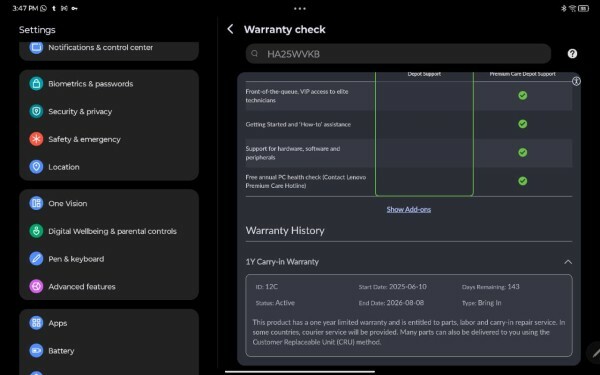Click Free annual PC health check text
Image resolution: width=600 pixels, height=375 pixels.
coord(306,181)
